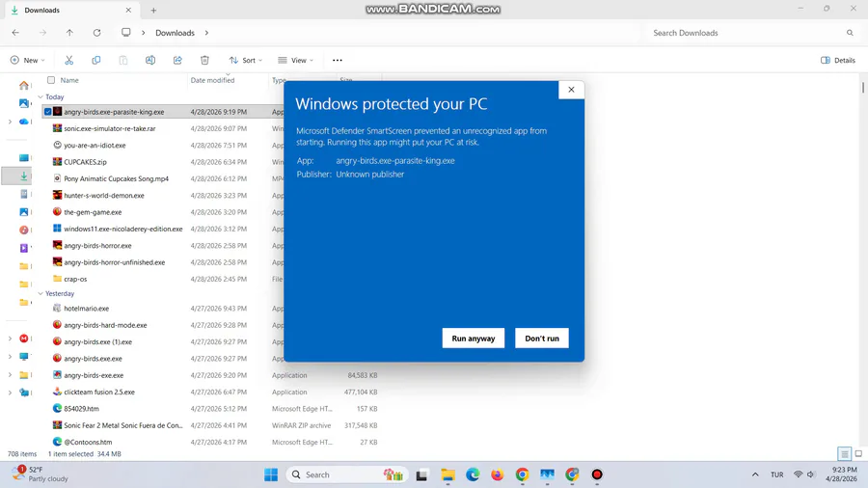Click the taskbar Search box
The height and width of the screenshot is (488, 868).
[346, 474]
